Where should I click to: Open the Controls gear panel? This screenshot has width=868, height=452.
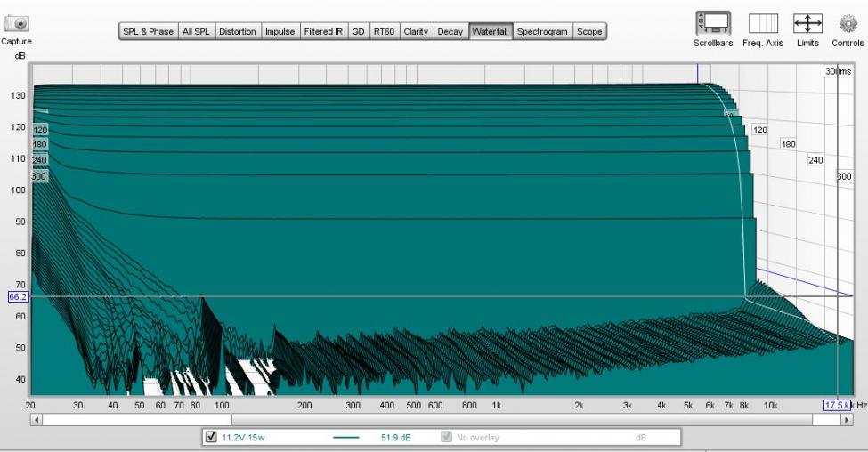tap(848, 23)
